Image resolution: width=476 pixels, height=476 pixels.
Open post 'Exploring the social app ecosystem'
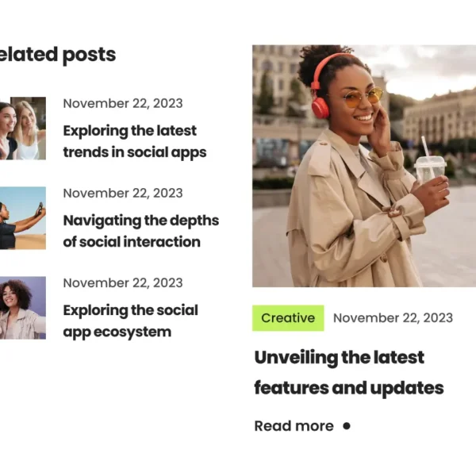click(131, 321)
